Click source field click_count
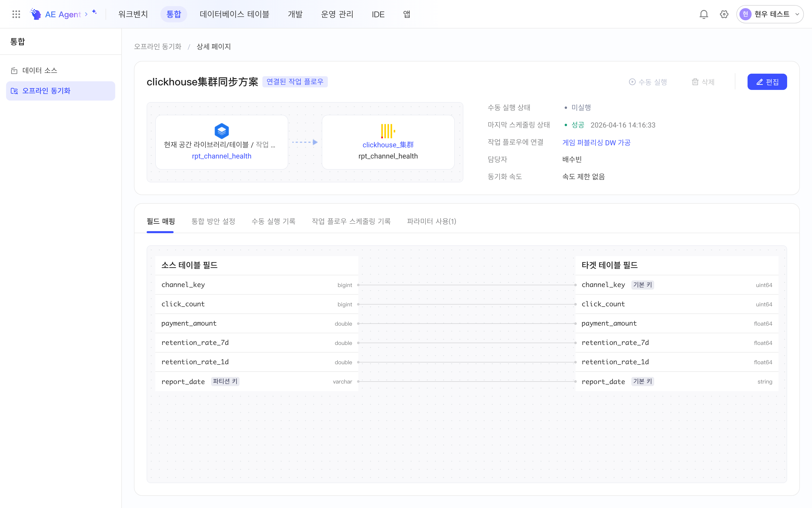This screenshot has width=812, height=508. coord(257,304)
